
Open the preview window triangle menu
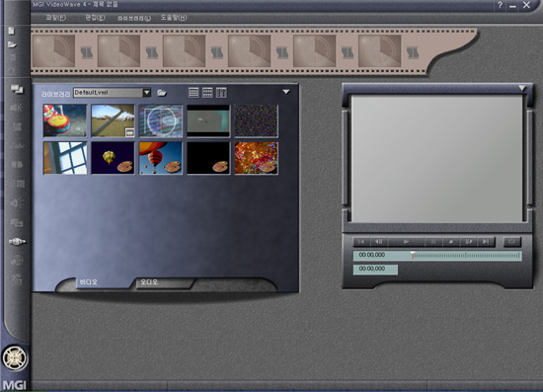point(522,88)
